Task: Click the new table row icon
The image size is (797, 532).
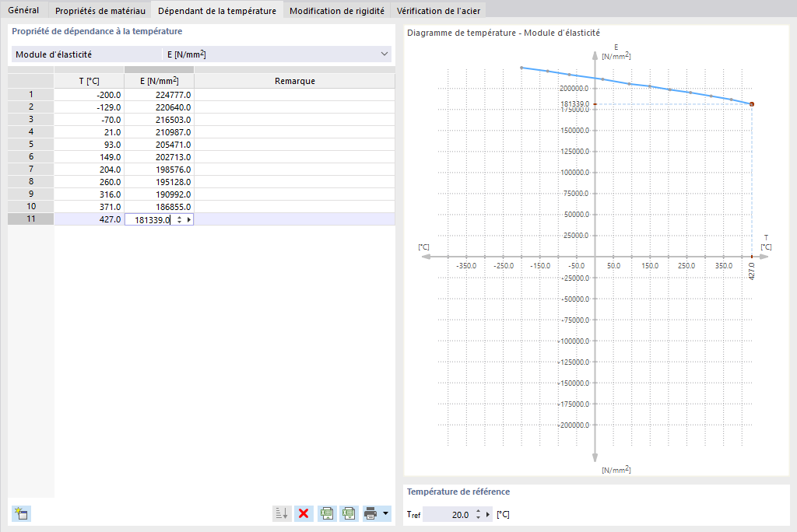Action: [21, 513]
